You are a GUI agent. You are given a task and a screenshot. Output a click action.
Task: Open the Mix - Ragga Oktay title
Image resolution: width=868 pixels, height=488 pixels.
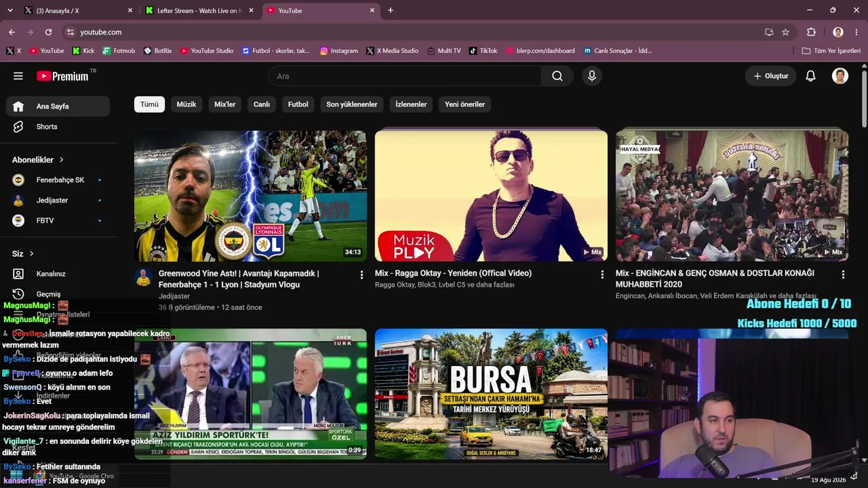[453, 273]
